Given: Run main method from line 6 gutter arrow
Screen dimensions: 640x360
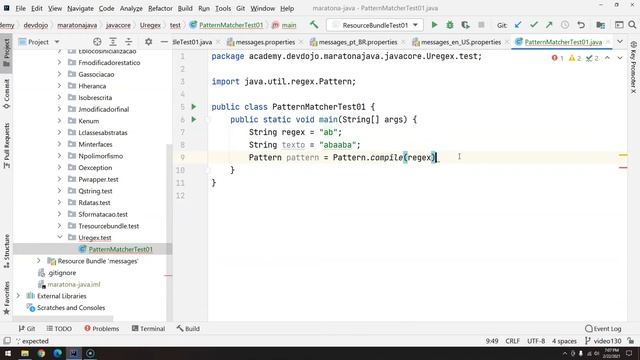Looking at the screenshot, I should [194, 119].
